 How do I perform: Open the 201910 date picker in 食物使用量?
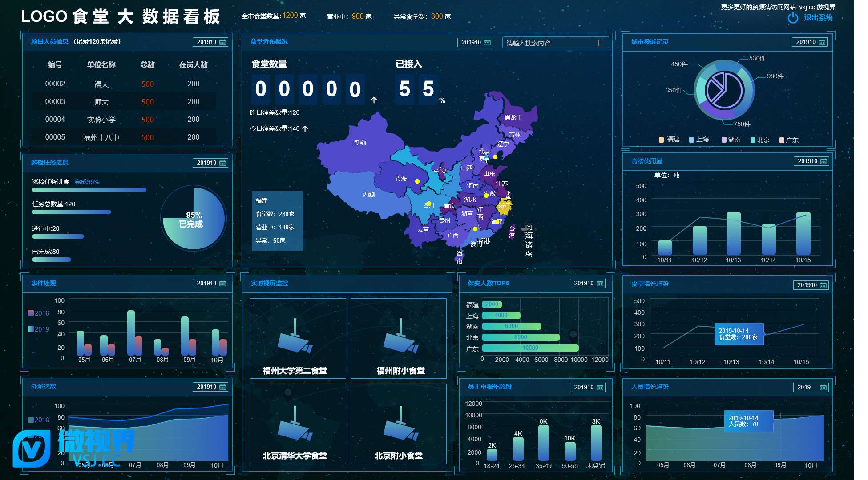[x=811, y=161]
